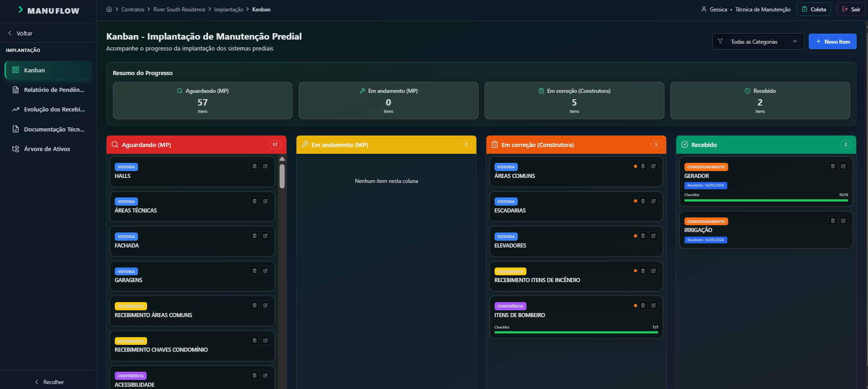Click the ManuFlow logo
Screen dimensions: 868x389
48,10
